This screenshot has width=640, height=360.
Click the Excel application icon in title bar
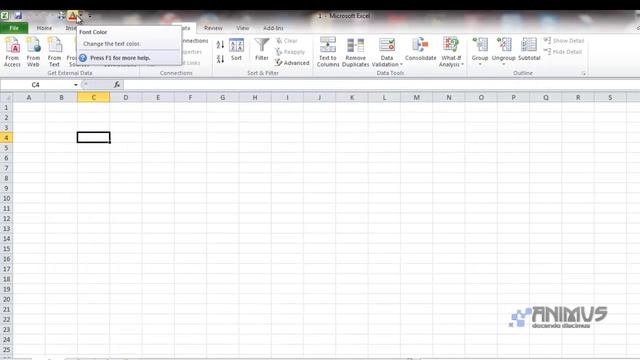click(x=4, y=16)
